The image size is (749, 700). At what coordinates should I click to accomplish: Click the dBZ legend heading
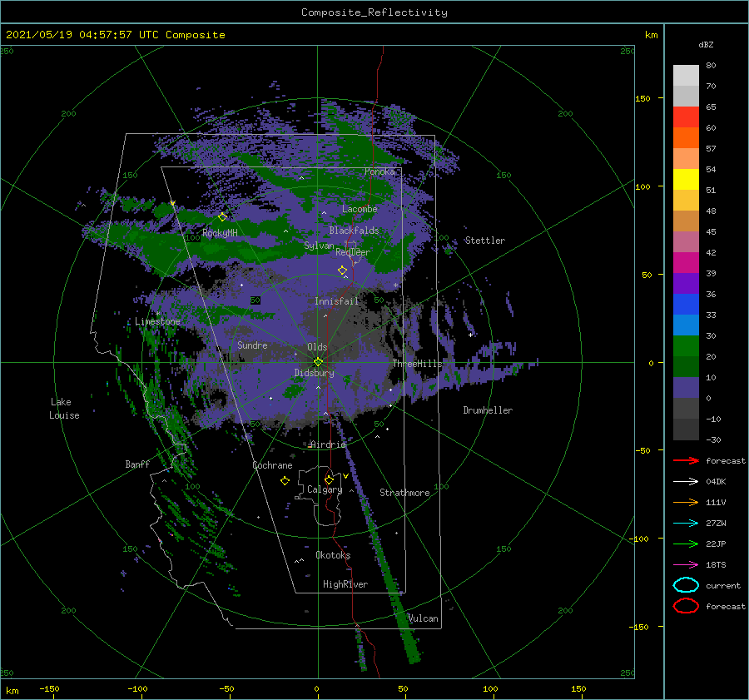(706, 44)
